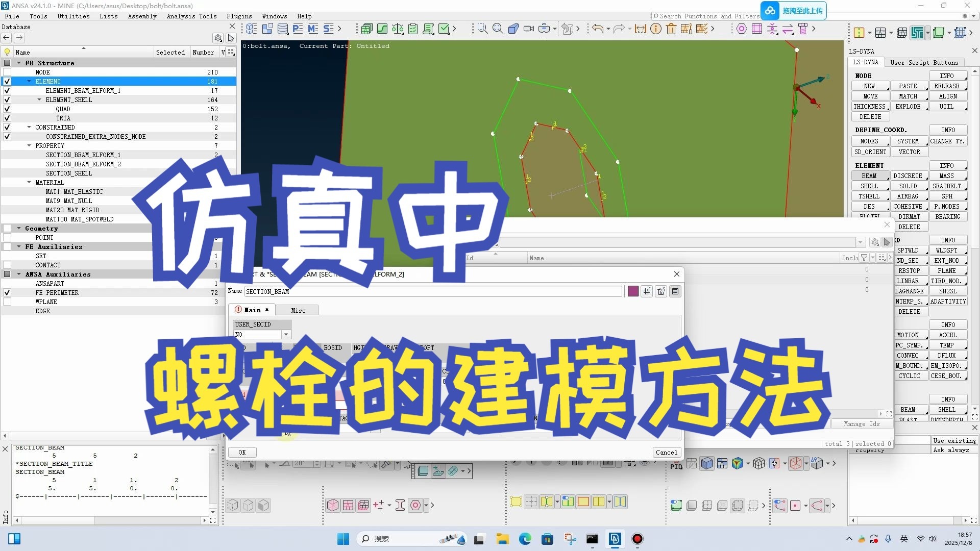Viewport: 980px width, 551px height.
Task: Click the zoom magnifier icon
Action: pyautogui.click(x=498, y=29)
